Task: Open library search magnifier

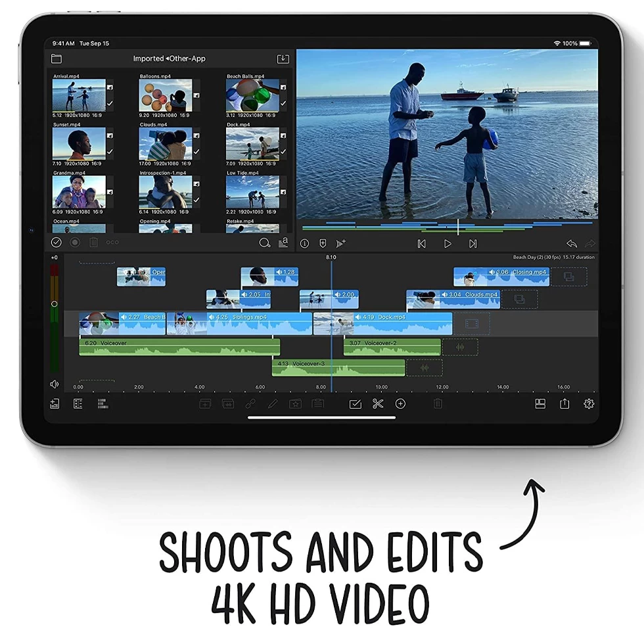Action: click(x=265, y=242)
